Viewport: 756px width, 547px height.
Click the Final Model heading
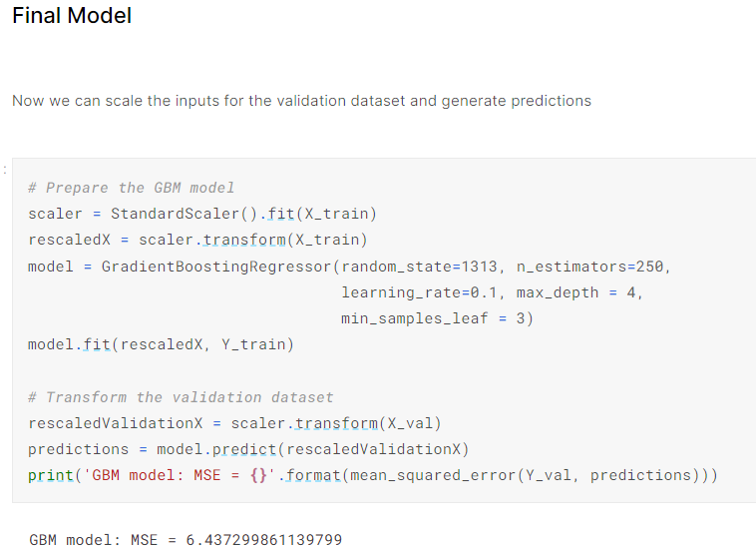(x=72, y=17)
